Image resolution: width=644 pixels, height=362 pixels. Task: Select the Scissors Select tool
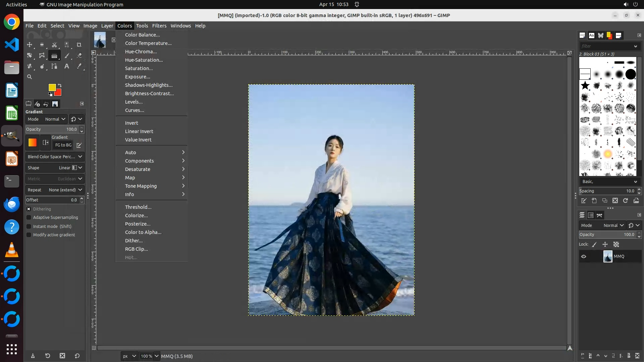54,45
